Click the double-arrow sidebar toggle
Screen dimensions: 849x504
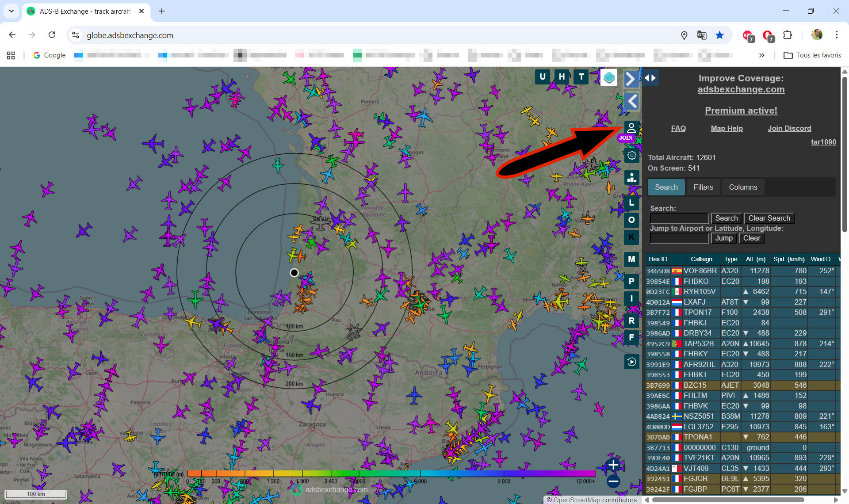650,78
